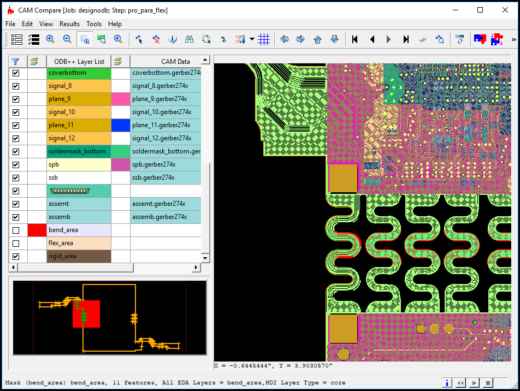Click the filter funnel toolbar icon
Image resolution: width=520 pixels, height=391 pixels.
460,39
